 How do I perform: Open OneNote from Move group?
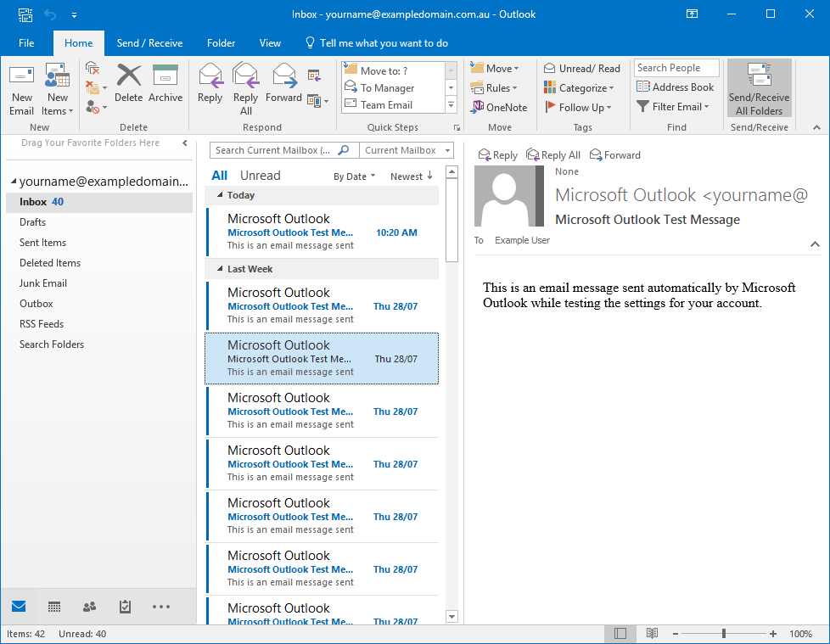pos(499,108)
